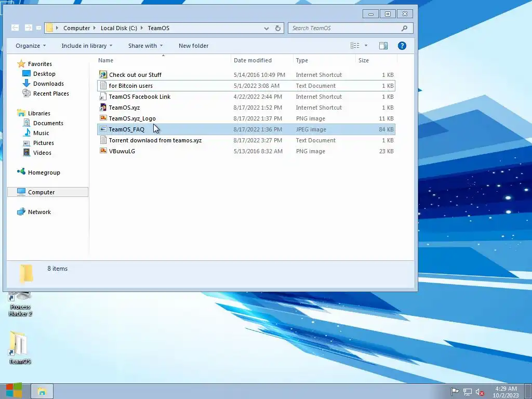Expand the arrow after Computer breadcrumb
The height and width of the screenshot is (399, 532).
(95, 28)
